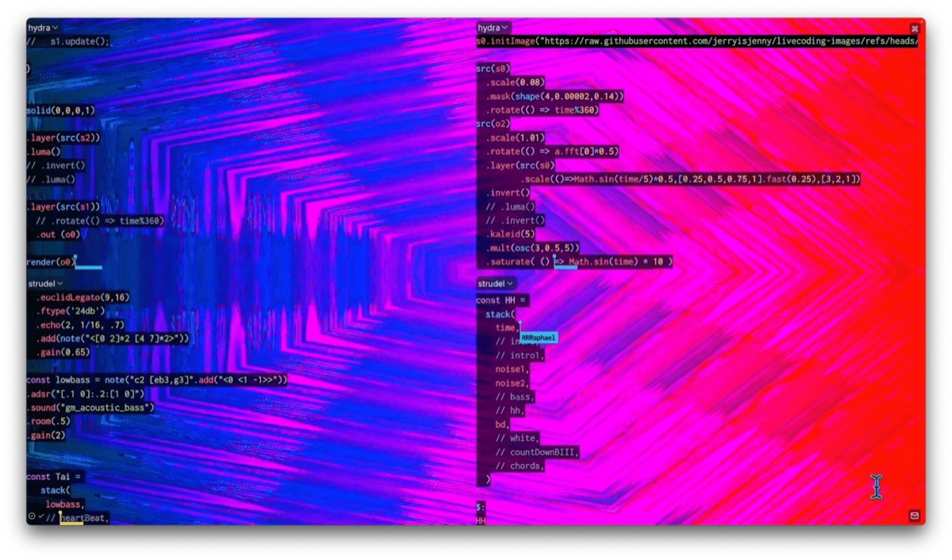Click the line starting '.scale(()=>Math.sin(time/5)'
952x560 pixels.
coord(690,179)
